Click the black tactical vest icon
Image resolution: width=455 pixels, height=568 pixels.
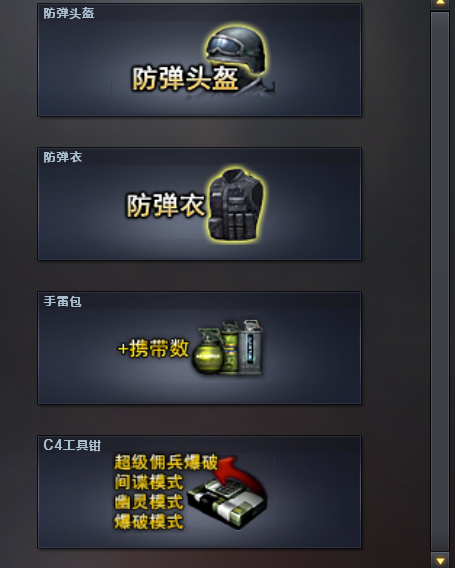click(236, 205)
